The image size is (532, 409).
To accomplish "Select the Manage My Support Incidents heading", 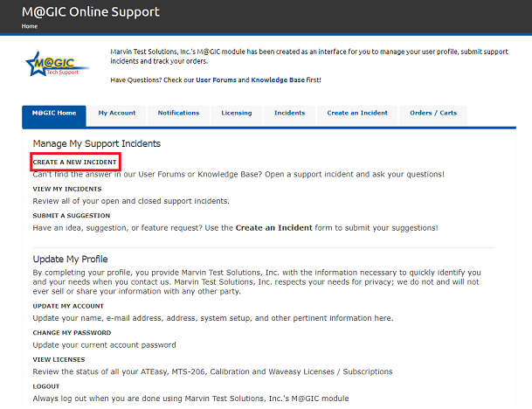I will point(97,144).
